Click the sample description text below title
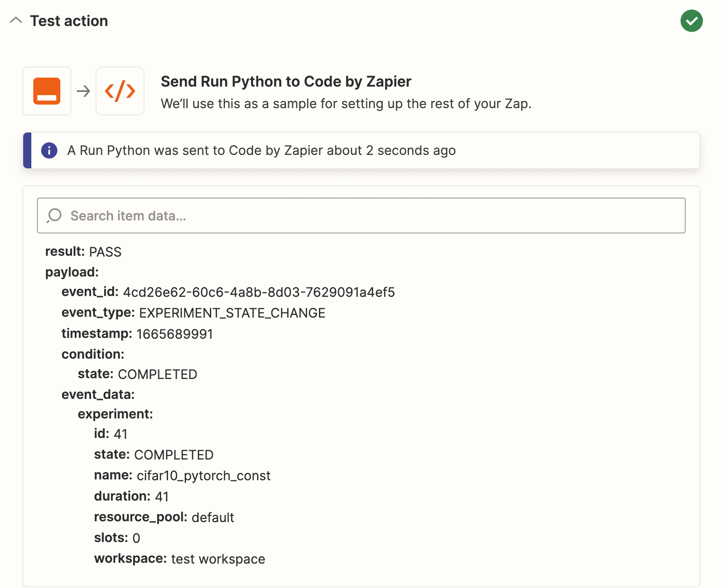The image size is (721, 588). point(346,104)
